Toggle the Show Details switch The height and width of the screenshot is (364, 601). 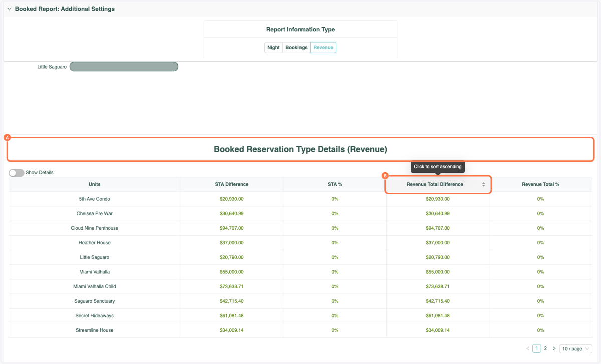click(x=16, y=173)
